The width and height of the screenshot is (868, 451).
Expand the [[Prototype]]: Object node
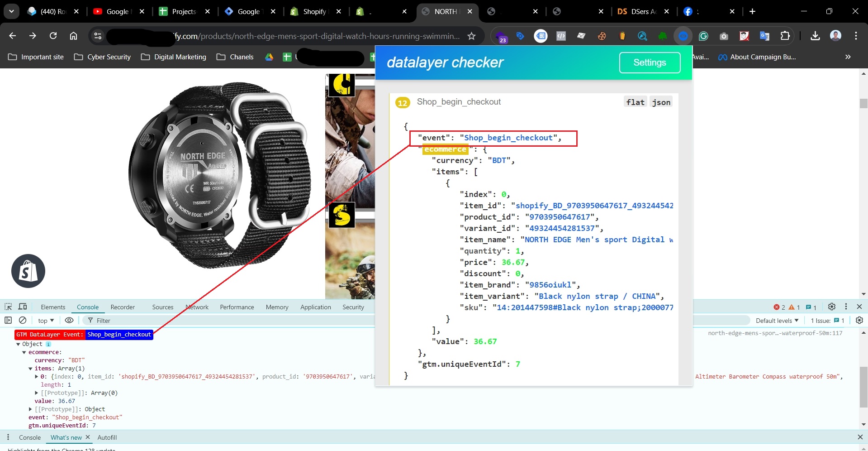[x=30, y=409]
